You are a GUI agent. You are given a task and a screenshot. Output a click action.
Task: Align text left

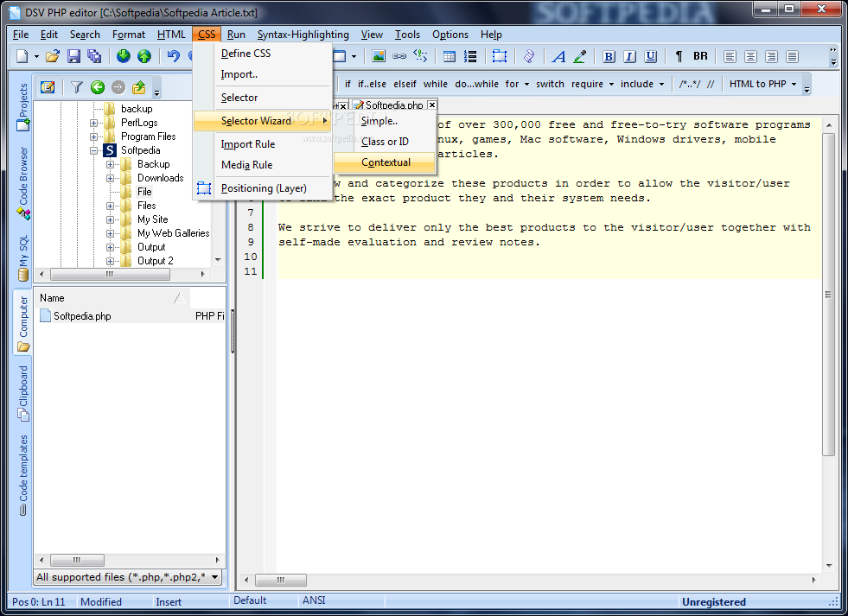pos(730,56)
